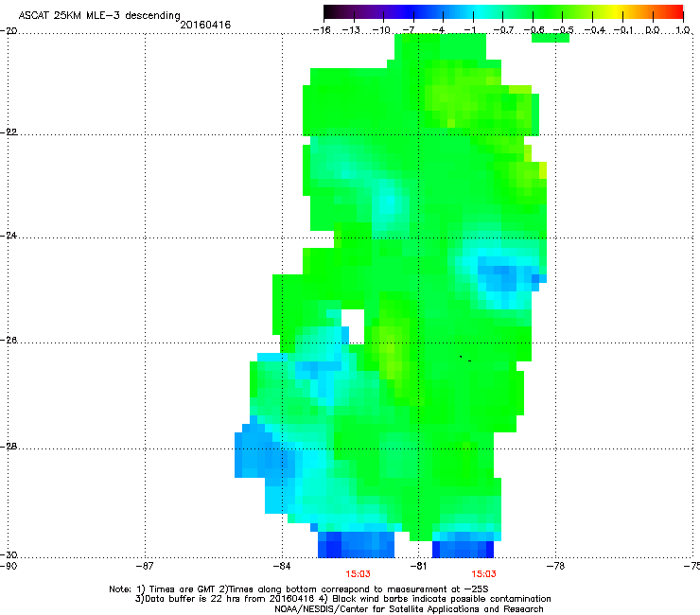Viewport: 700px width, 615px height.
Task: Click the colorbar label -1
Action: (469, 30)
